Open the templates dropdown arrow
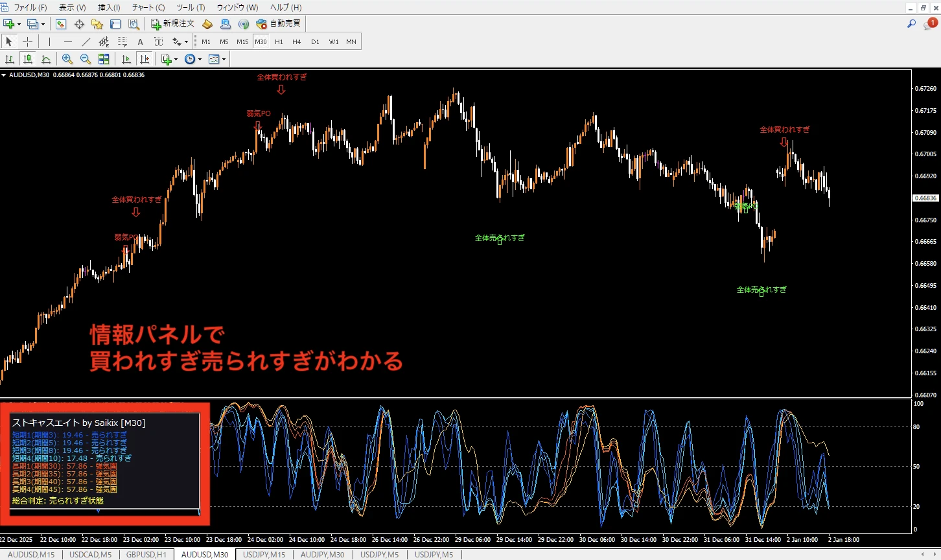The width and height of the screenshot is (941, 560). 224,60
